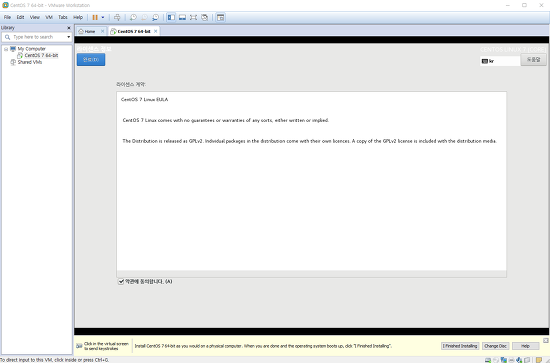Send Ctrl+Alt+Del to the VM
The width and height of the screenshot is (550, 363).
[x=117, y=17]
